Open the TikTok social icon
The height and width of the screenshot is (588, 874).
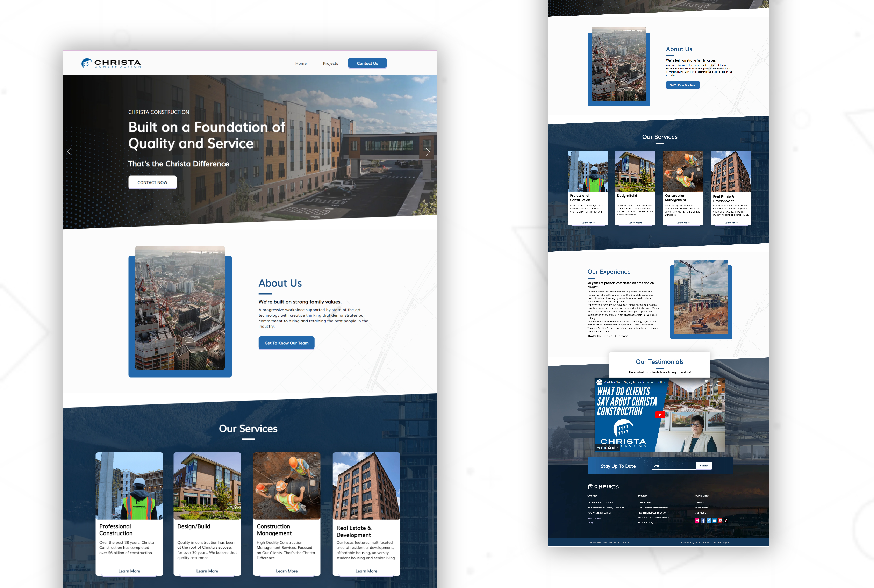click(x=726, y=520)
